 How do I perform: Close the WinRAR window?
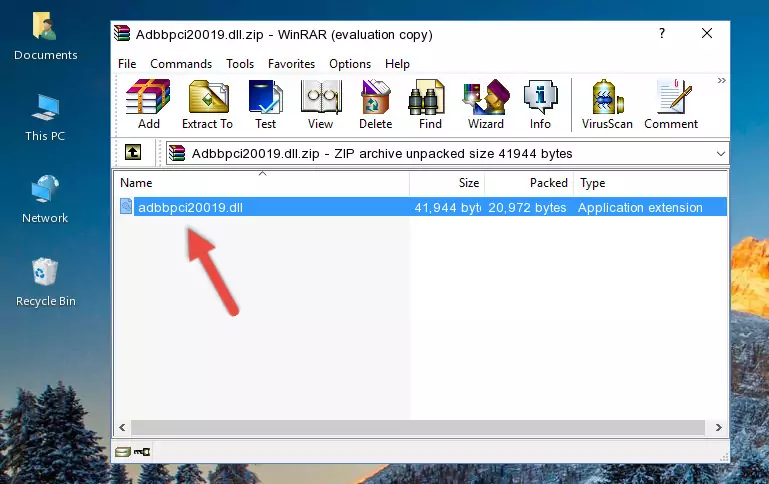(x=707, y=33)
